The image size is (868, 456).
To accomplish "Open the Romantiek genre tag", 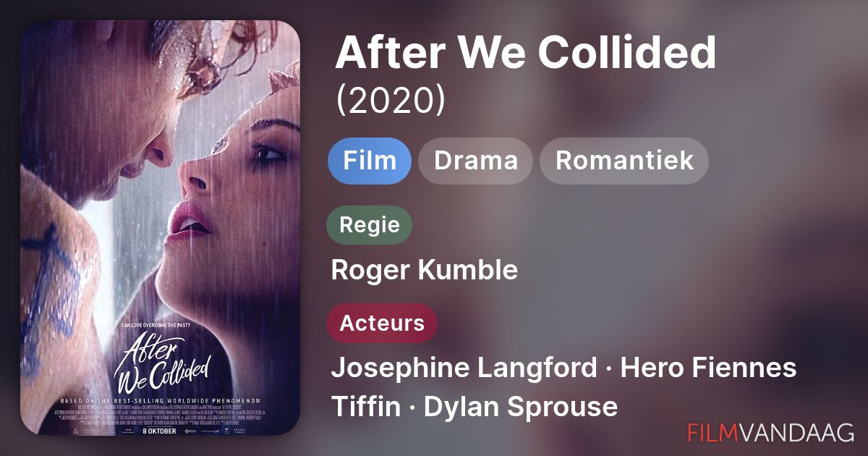I will tap(624, 161).
